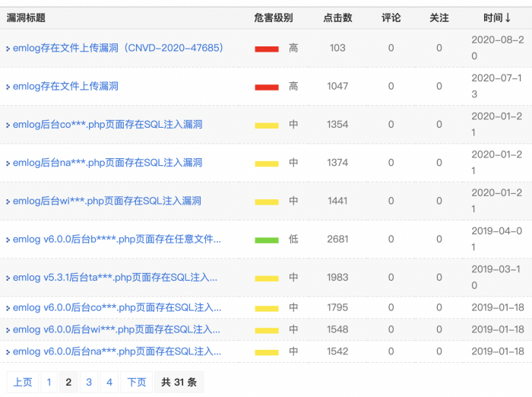Screen dimensions: 532x397
Task: Click the date 2020-08-20
Action: 498,48
